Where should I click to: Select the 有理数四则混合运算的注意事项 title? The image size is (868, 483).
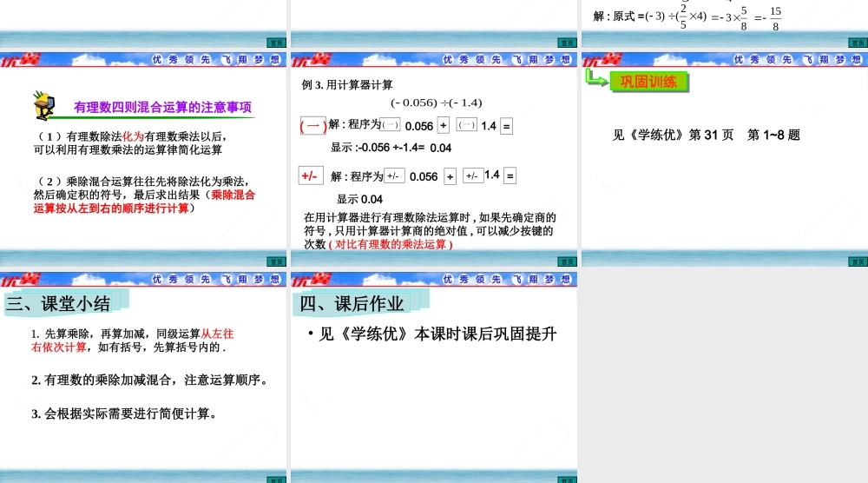point(163,107)
